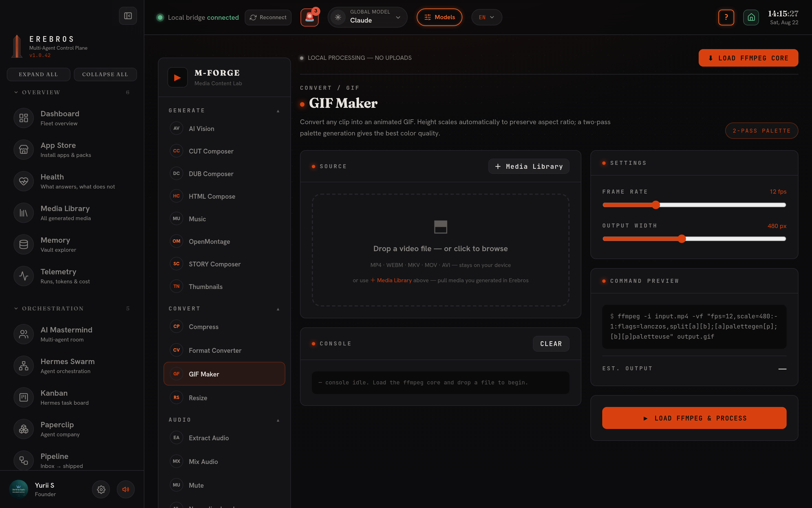This screenshot has height=508, width=812.
Task: Collapse the Overview sidebar section
Action: point(71,92)
